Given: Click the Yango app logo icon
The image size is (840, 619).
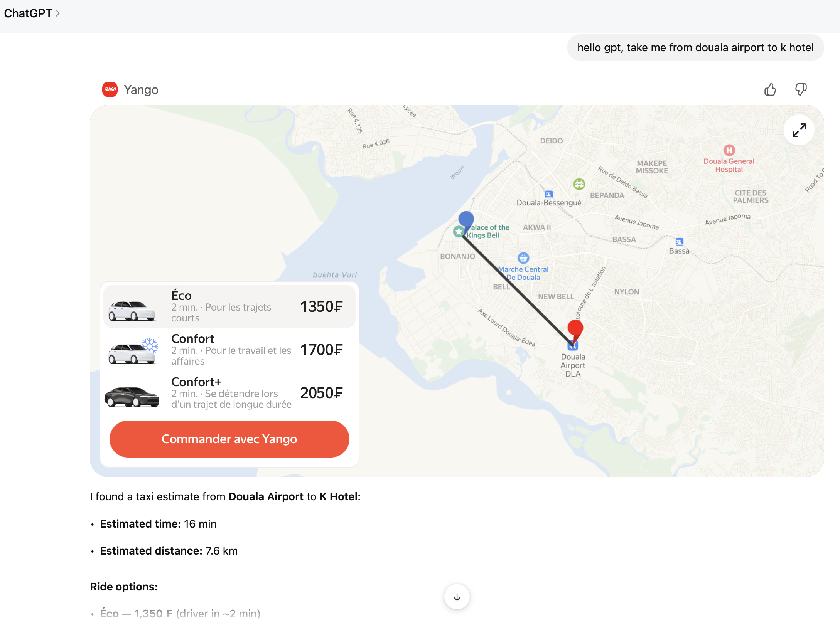Looking at the screenshot, I should [x=110, y=89].
